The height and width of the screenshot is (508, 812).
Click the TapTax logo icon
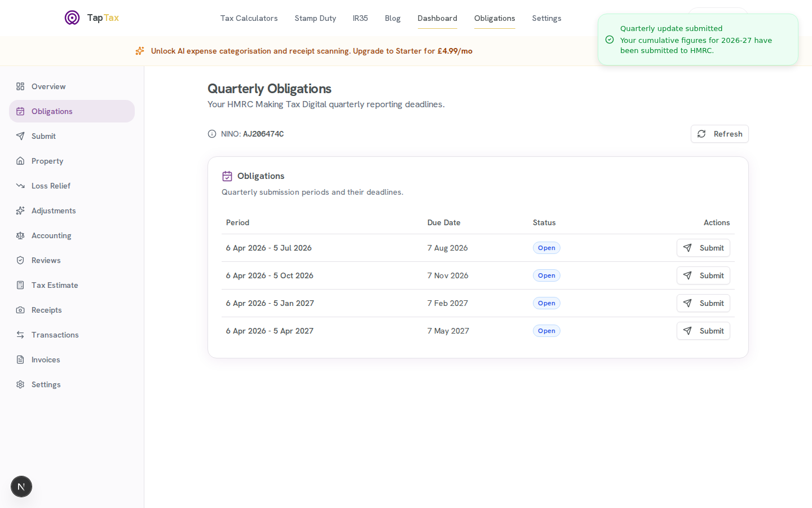coord(72,17)
